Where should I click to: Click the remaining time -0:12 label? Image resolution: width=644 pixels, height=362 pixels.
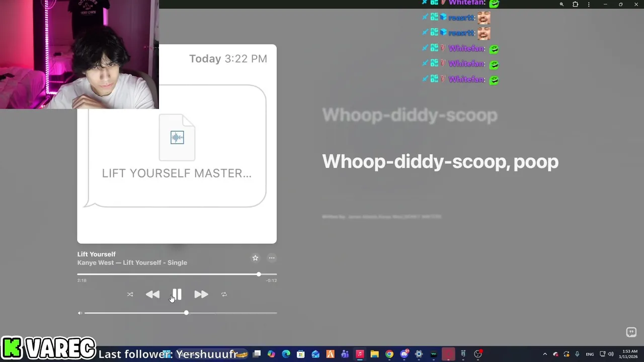coord(272,281)
